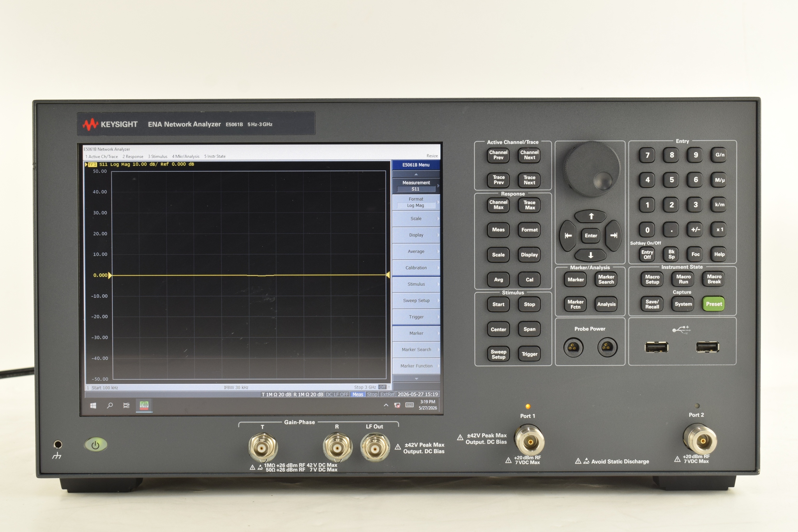The height and width of the screenshot is (532, 798).
Task: Tap the number 7 key
Action: (x=647, y=155)
